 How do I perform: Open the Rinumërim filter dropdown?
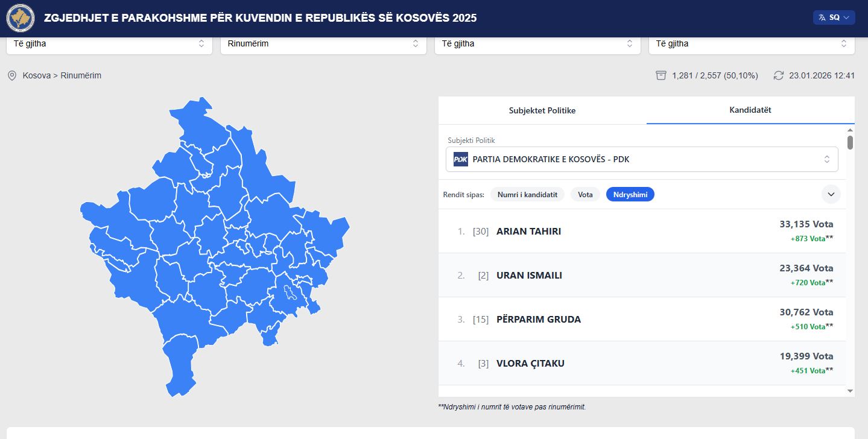click(323, 44)
